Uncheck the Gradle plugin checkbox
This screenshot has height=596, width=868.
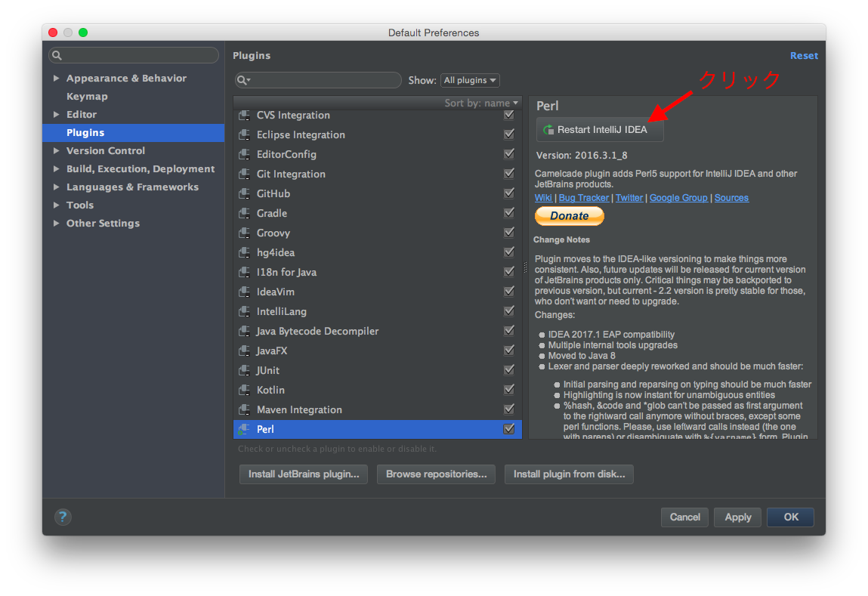(x=509, y=212)
